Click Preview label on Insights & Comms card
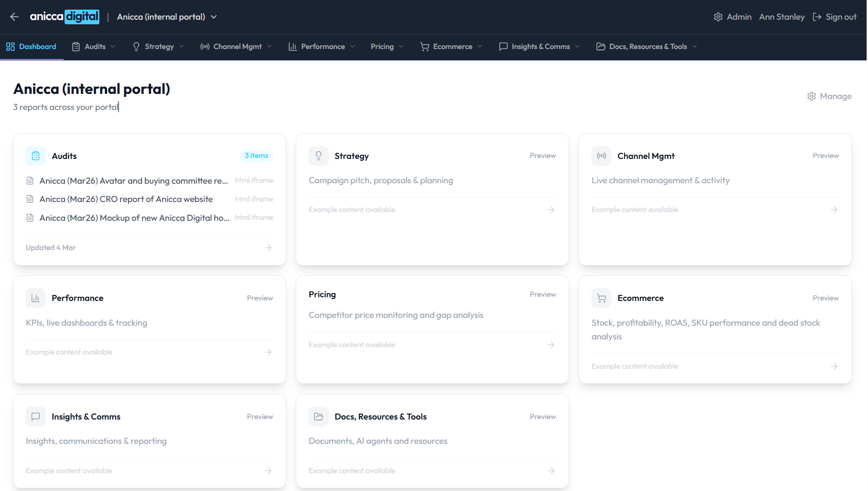868x491 pixels. (260, 417)
